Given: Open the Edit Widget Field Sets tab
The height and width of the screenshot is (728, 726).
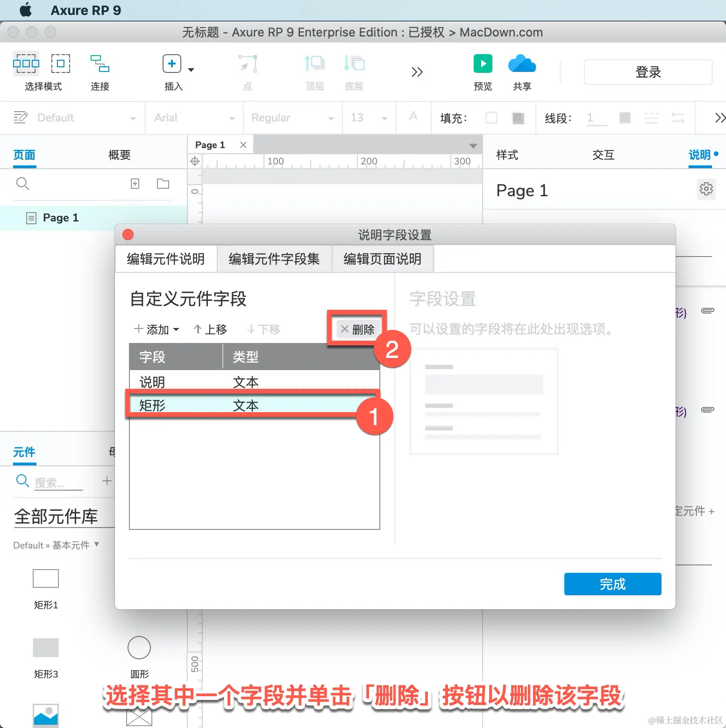Looking at the screenshot, I should [274, 259].
